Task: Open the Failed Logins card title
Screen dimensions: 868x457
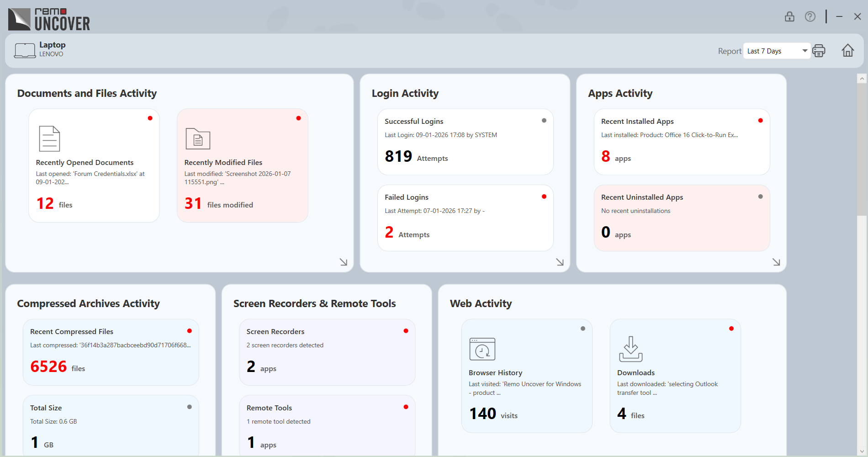Action: click(407, 197)
